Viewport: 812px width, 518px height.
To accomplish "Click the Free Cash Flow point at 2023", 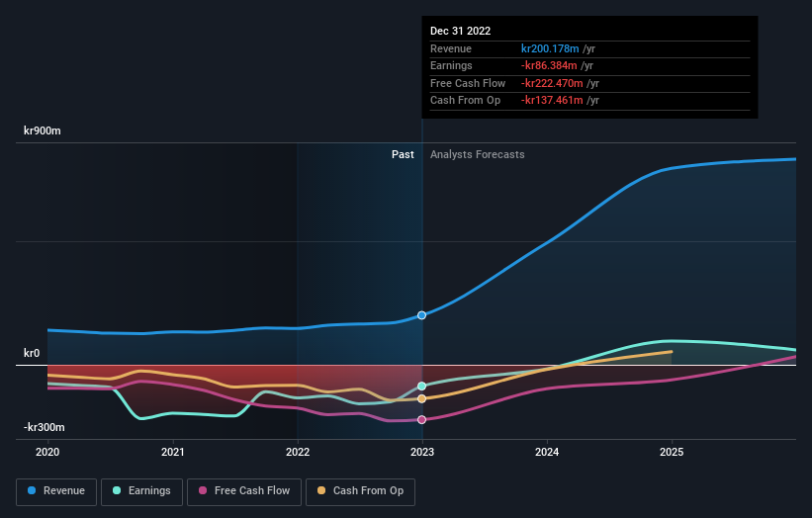I will (421, 420).
